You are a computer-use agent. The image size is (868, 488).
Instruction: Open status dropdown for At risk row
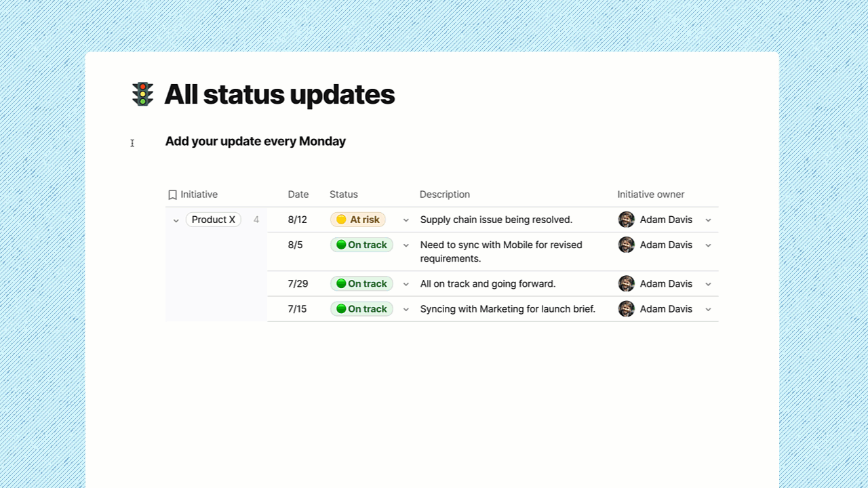[x=406, y=220]
